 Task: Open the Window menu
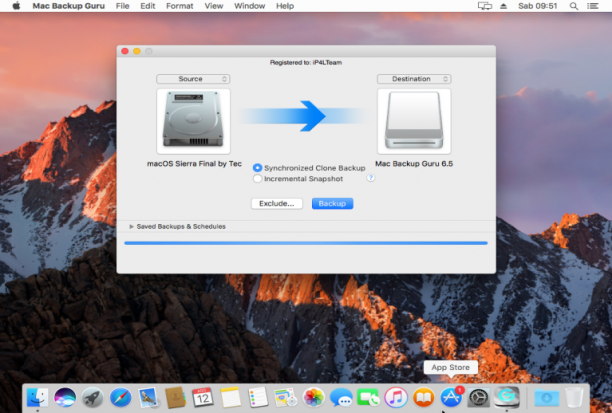click(x=249, y=6)
